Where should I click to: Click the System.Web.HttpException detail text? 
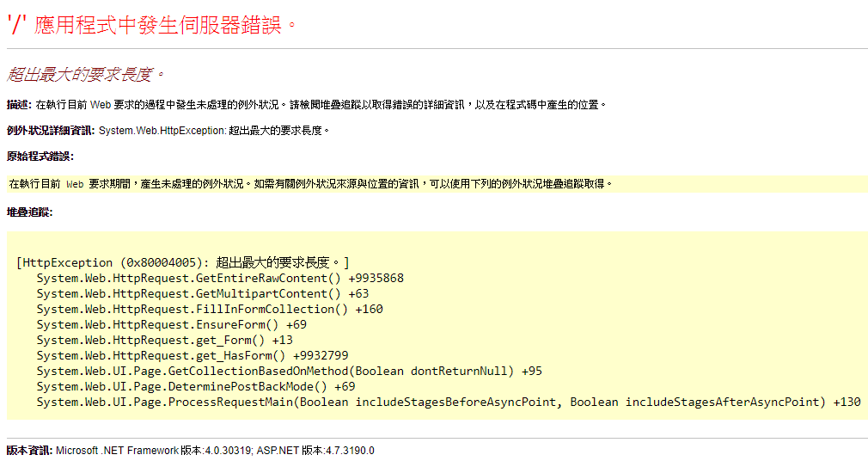(x=215, y=131)
